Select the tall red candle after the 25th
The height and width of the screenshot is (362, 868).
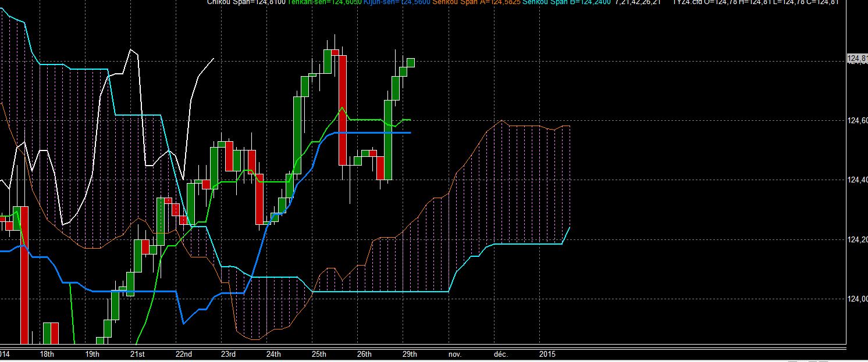(343, 110)
